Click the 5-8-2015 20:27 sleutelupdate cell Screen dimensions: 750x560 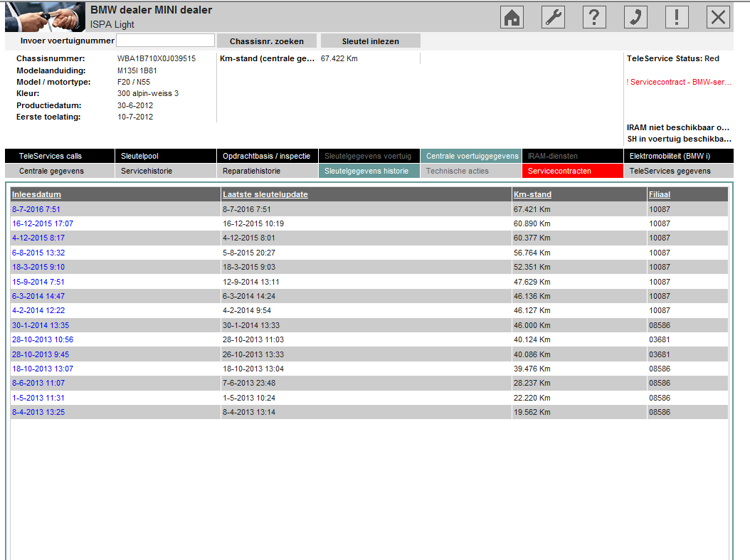pyautogui.click(x=249, y=253)
